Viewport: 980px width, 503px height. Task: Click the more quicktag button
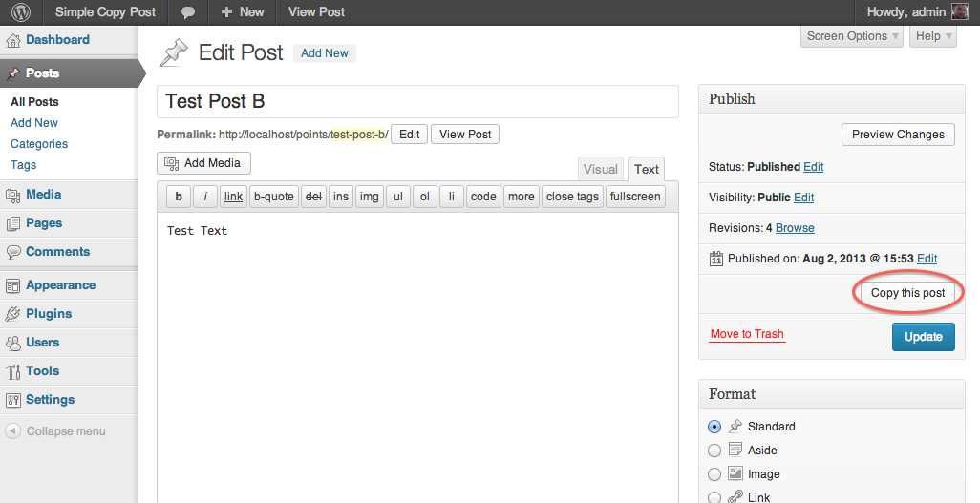(522, 197)
